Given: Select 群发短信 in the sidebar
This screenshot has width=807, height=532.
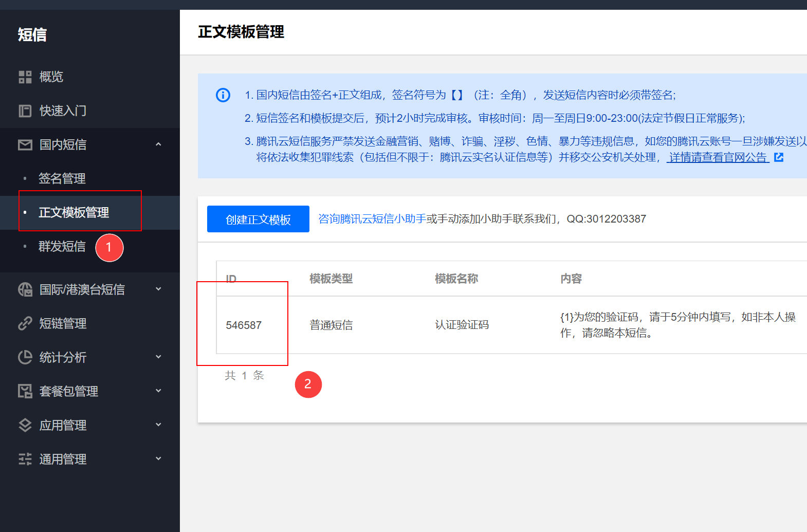Looking at the screenshot, I should [90, 247].
